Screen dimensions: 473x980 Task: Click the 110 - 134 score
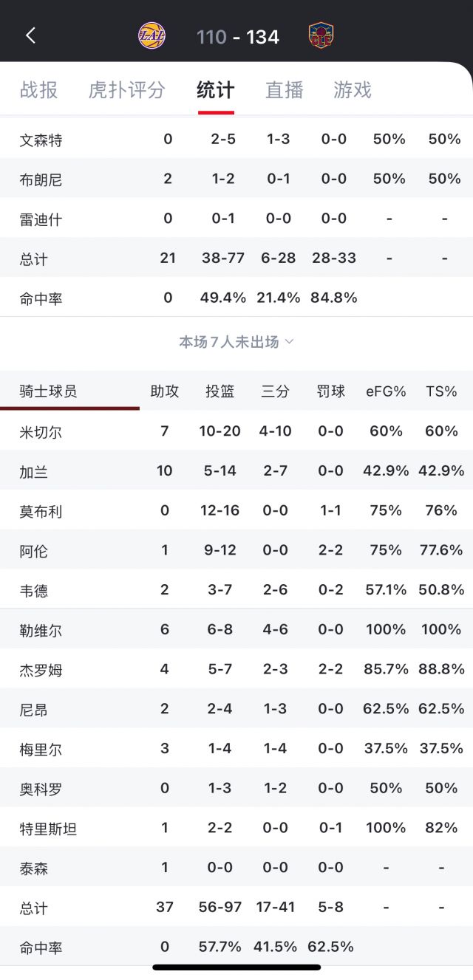[x=237, y=37]
